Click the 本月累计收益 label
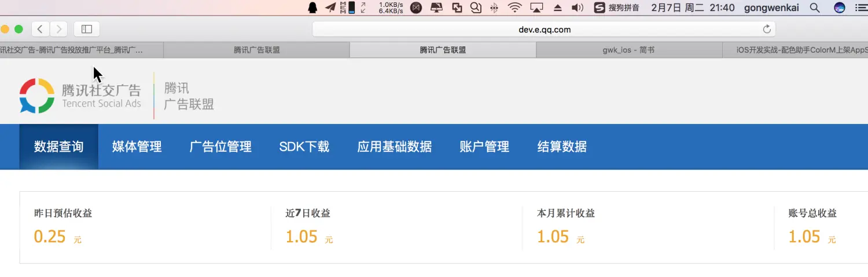868x277 pixels. click(566, 213)
